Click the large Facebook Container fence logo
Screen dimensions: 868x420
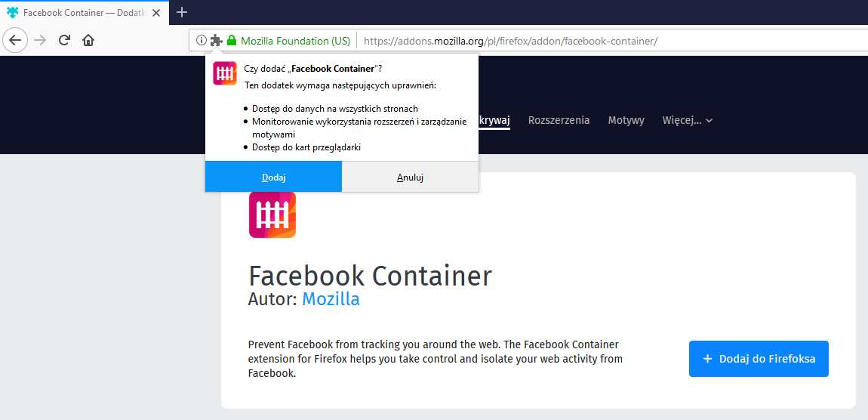tap(272, 215)
